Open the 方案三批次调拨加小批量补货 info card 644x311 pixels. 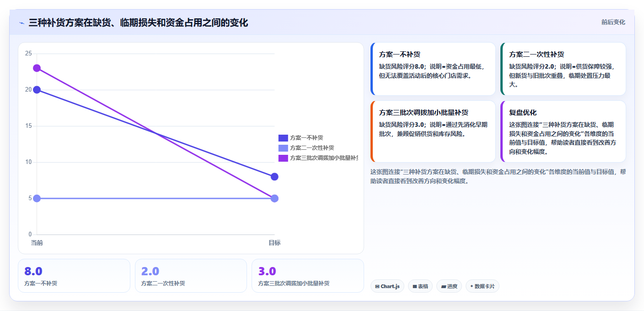(433, 131)
